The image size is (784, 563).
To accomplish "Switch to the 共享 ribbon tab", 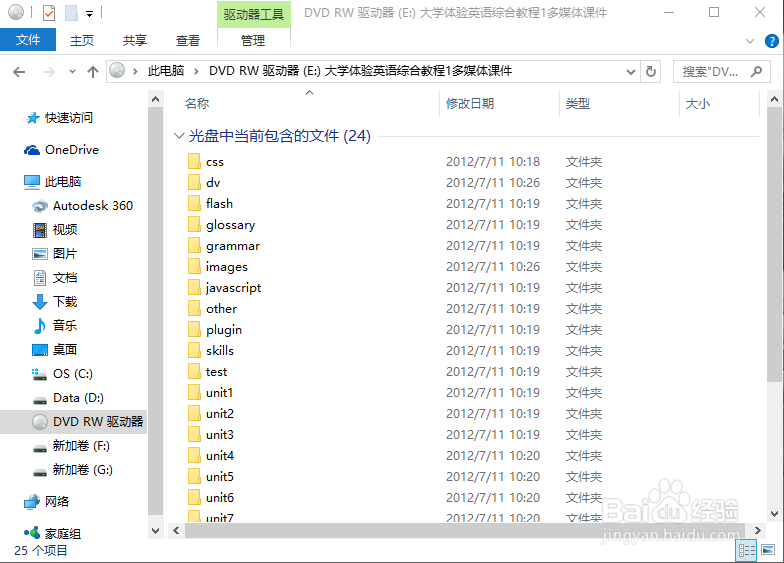I will pyautogui.click(x=135, y=40).
